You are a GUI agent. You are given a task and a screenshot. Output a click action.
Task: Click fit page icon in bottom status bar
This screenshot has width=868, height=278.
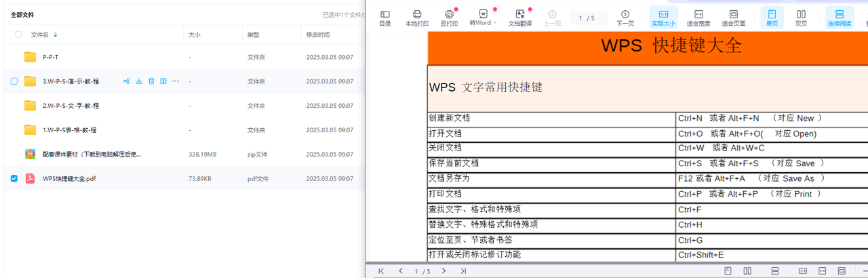tap(842, 271)
